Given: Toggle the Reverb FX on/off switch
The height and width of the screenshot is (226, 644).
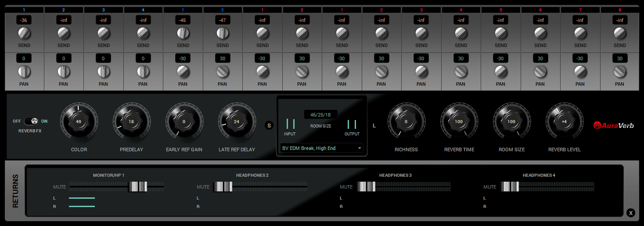Looking at the screenshot, I should point(31,121).
